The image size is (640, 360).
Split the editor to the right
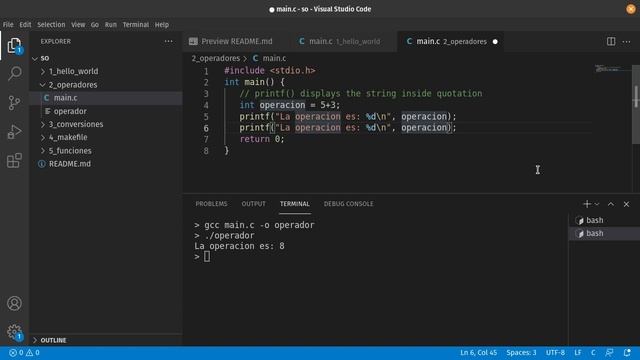(611, 41)
